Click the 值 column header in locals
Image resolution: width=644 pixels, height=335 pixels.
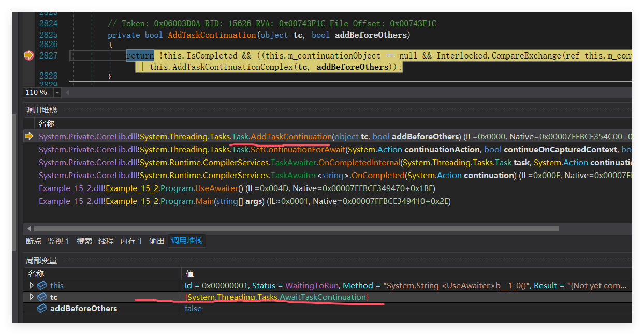tap(189, 273)
